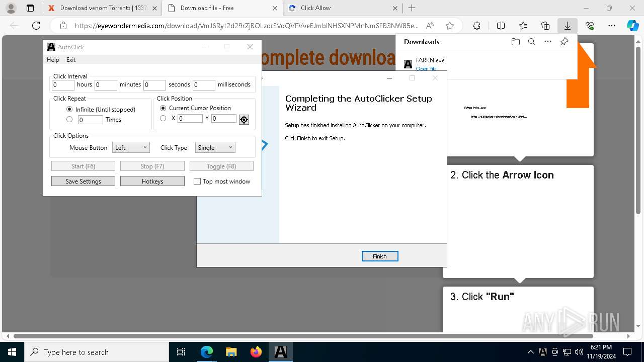Toggle read aloud icon in address bar
Screen dimensions: 644x362
(x=430, y=26)
